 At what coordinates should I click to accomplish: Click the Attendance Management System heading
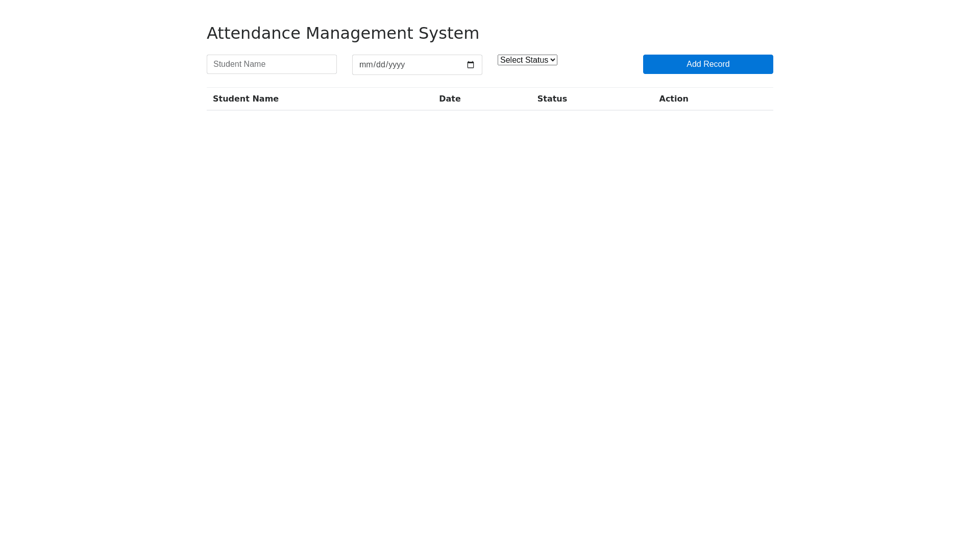pyautogui.click(x=342, y=33)
